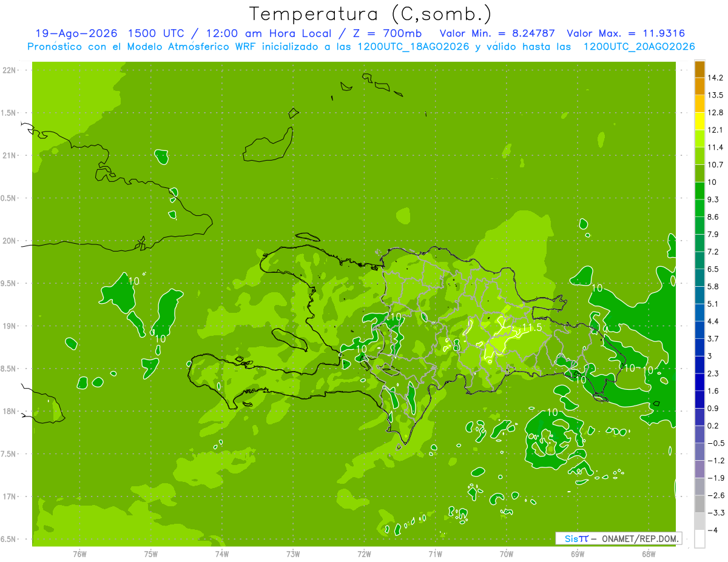Click the 'Valor Min. = 8.24787' text
728x562 pixels.
(497, 33)
